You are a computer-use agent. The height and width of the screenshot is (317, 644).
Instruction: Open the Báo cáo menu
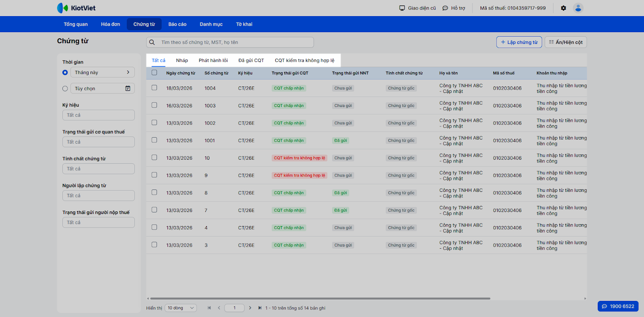click(177, 24)
